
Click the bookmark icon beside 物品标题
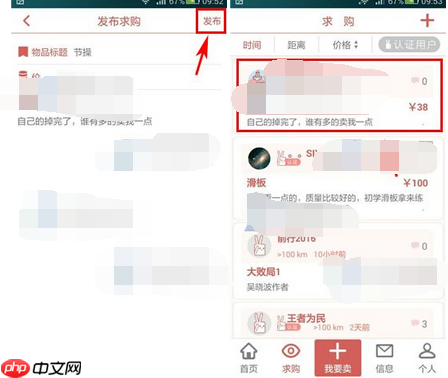click(23, 52)
